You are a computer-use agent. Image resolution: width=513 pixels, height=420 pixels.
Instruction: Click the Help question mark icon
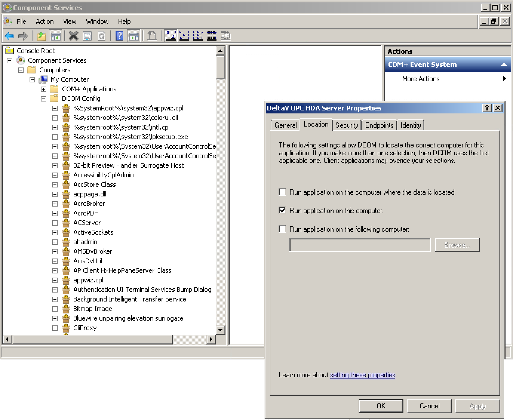[119, 36]
